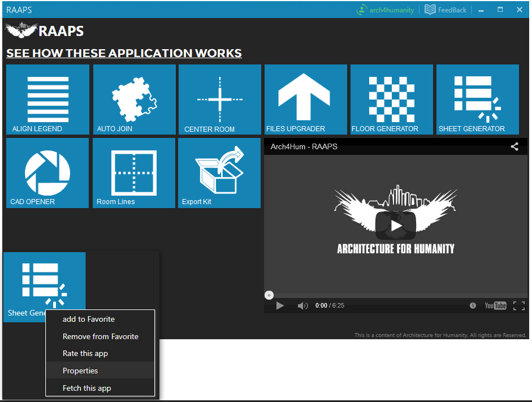Image resolution: width=532 pixels, height=402 pixels.
Task: Close the RAAPS window
Action: (x=520, y=10)
